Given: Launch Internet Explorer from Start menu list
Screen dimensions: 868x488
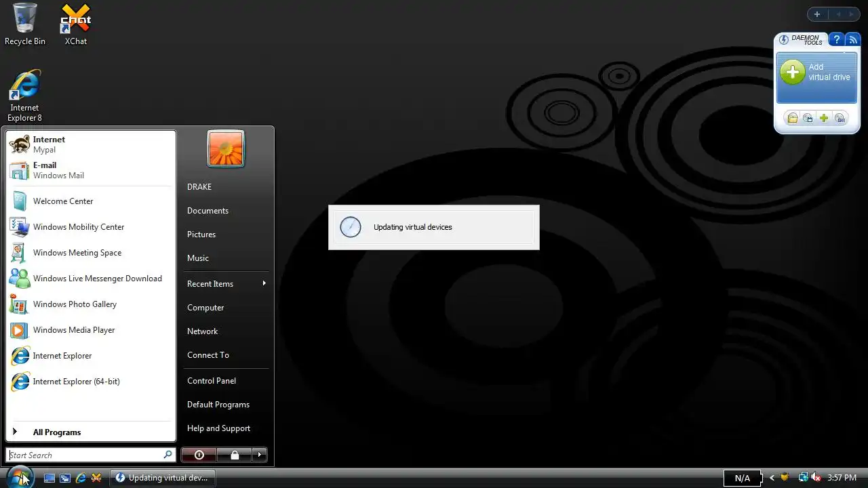Looking at the screenshot, I should (91, 356).
